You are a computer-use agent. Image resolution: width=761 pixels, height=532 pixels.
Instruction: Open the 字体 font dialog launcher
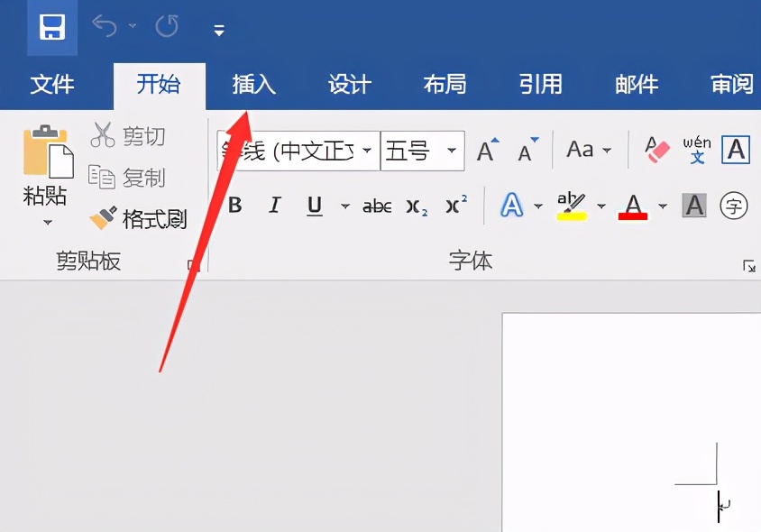tap(748, 265)
